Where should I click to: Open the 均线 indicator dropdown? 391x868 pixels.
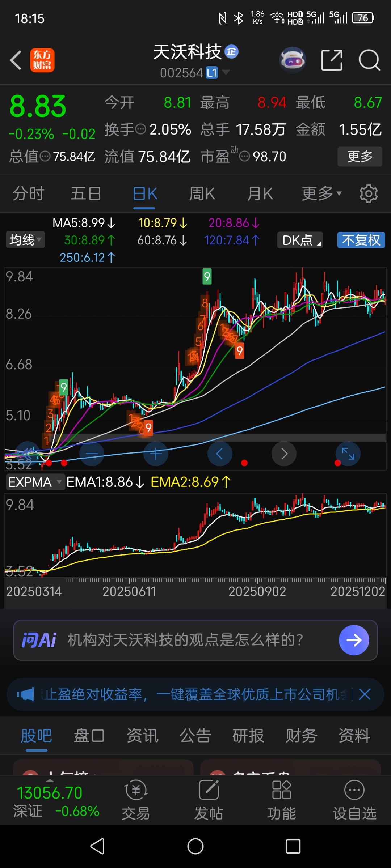click(25, 240)
